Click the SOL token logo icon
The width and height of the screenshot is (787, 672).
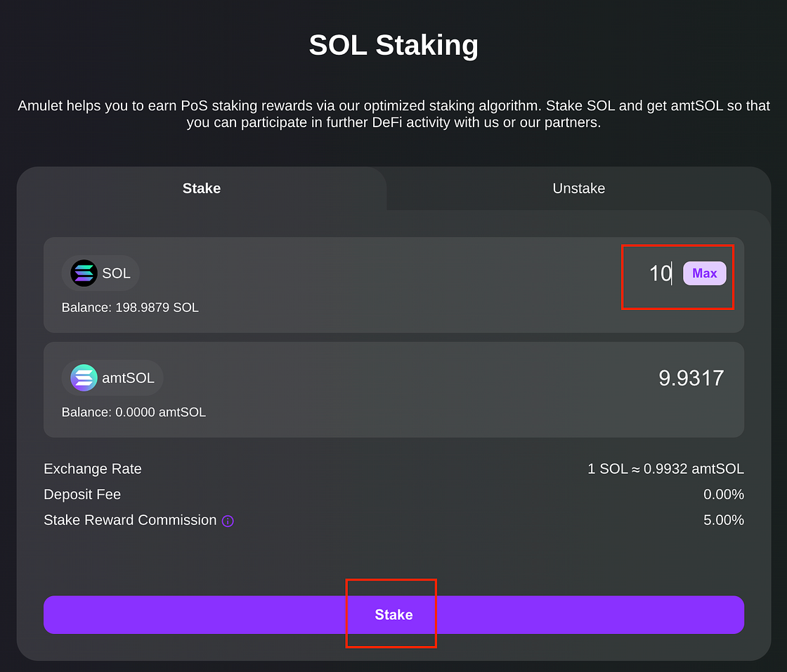coord(84,273)
